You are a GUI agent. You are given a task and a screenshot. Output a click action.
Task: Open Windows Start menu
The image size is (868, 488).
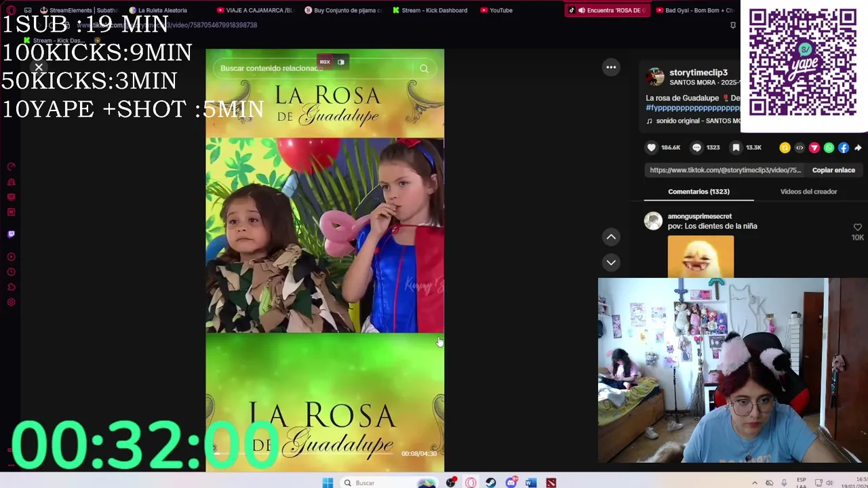pyautogui.click(x=328, y=483)
